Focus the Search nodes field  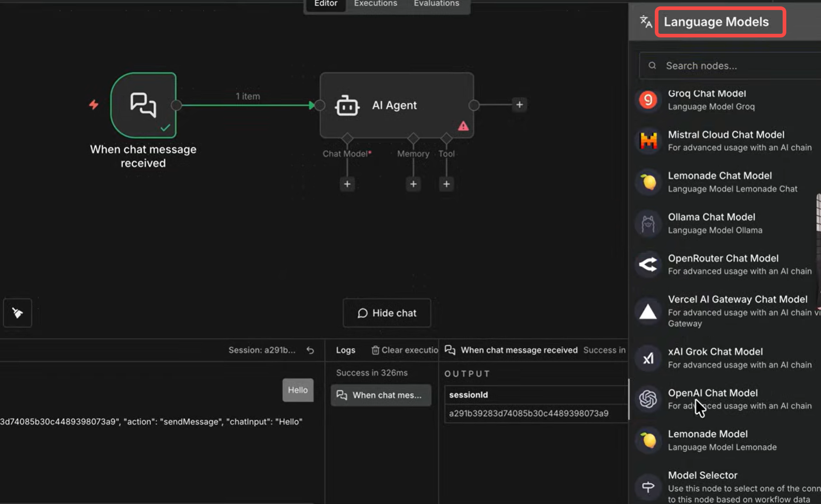coord(730,66)
